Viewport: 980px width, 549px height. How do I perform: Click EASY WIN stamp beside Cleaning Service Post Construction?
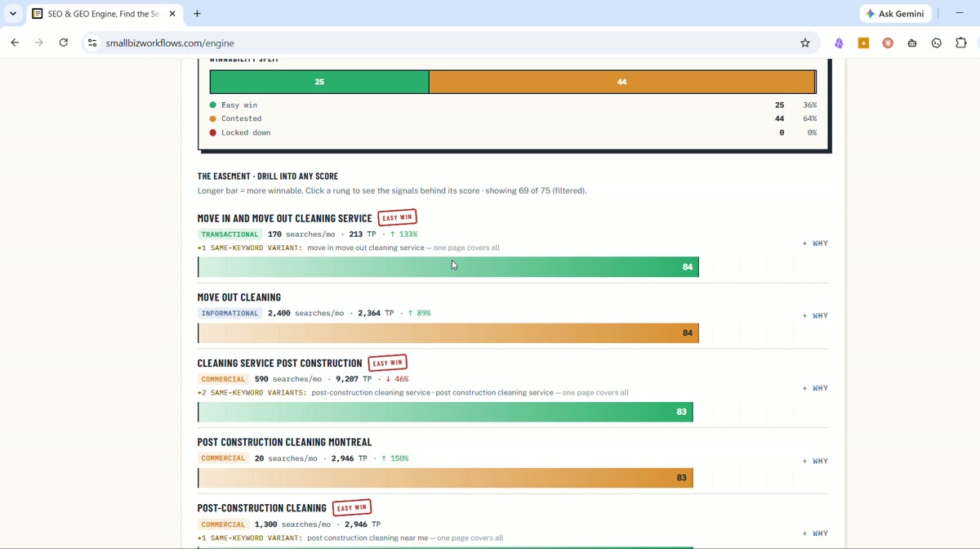coord(388,363)
